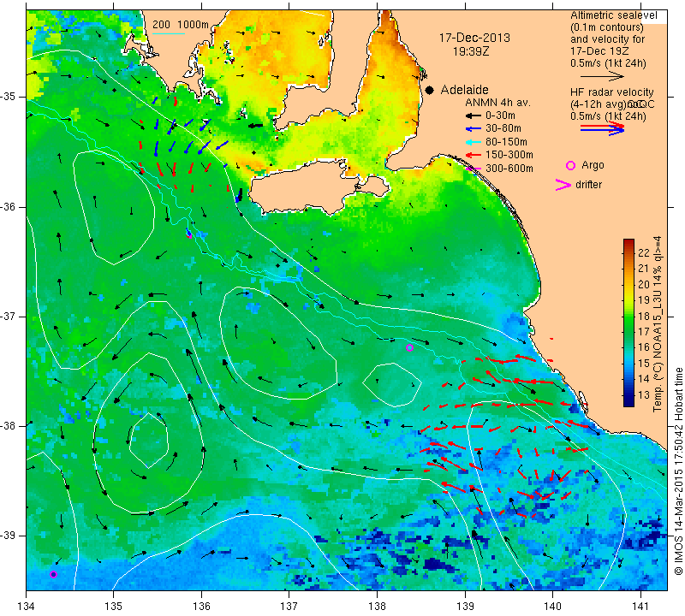The width and height of the screenshot is (685, 616).
Task: Click the red 150-300m legend arrow
Action: [x=473, y=155]
